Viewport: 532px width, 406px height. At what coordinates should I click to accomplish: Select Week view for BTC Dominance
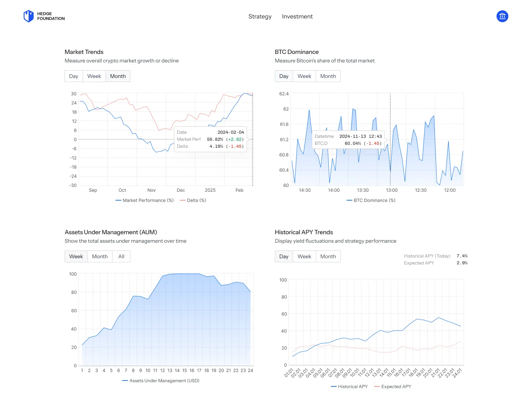(x=304, y=76)
